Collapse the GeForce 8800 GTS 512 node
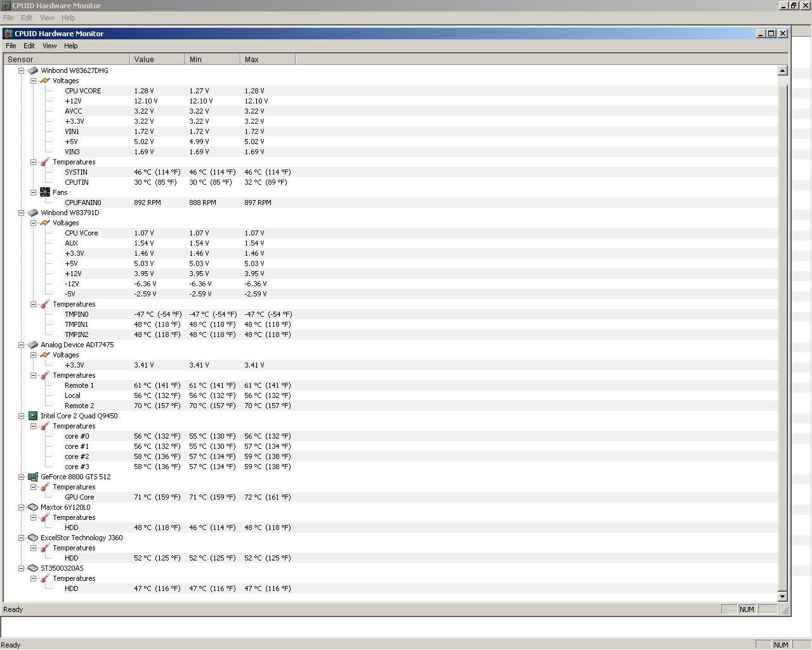Screen dimensions: 812x650 click(x=21, y=477)
